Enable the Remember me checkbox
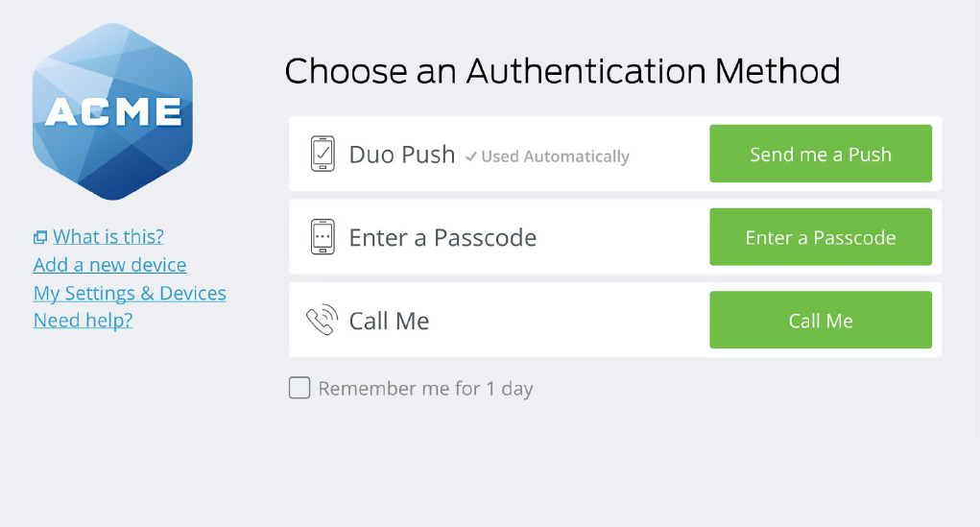This screenshot has height=527, width=980. (299, 388)
